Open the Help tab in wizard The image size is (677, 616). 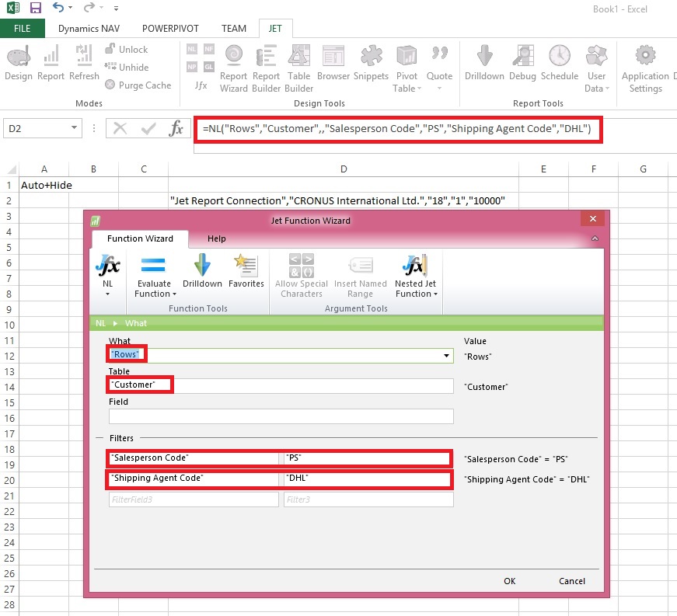pyautogui.click(x=217, y=238)
